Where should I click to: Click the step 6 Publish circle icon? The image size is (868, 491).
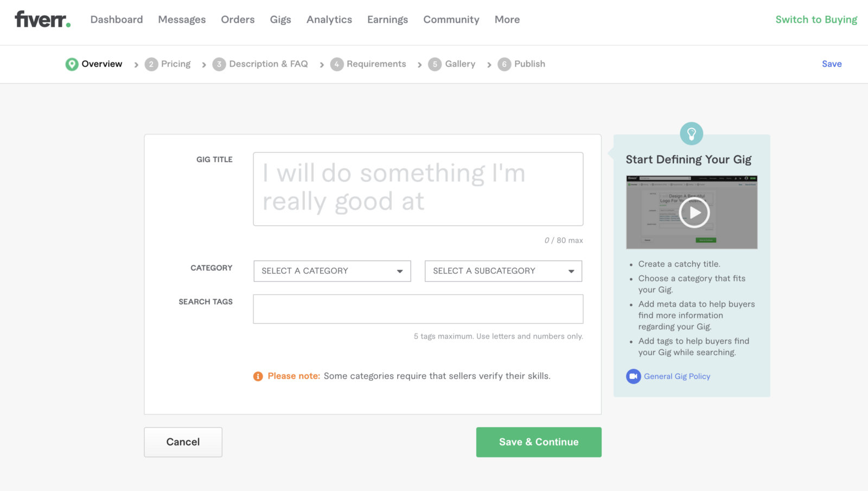click(505, 65)
